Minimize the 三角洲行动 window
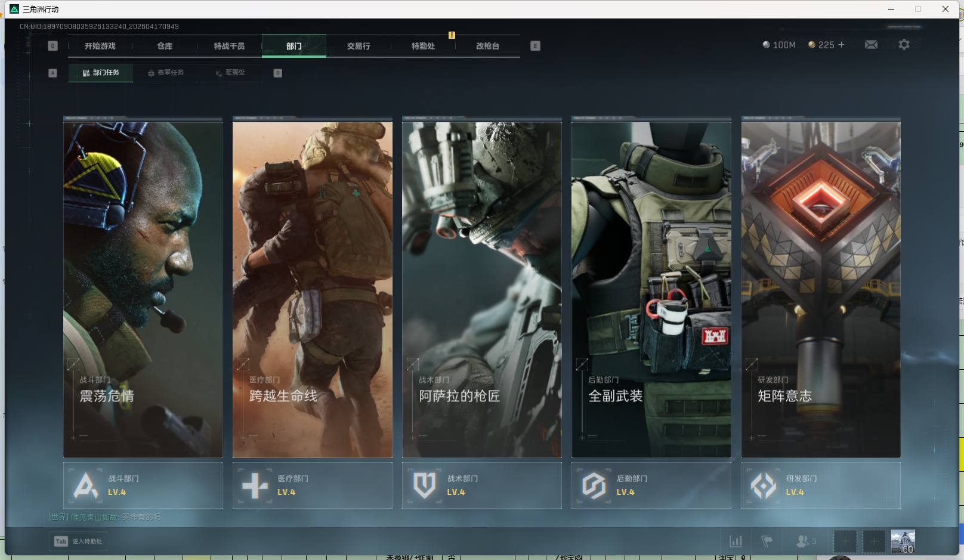Image resolution: width=964 pixels, height=560 pixels. tap(891, 9)
